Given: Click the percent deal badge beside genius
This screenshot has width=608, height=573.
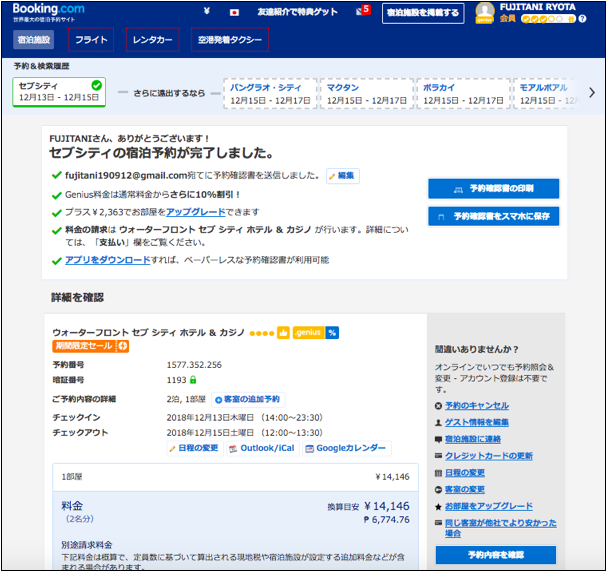Looking at the screenshot, I should coord(332,333).
